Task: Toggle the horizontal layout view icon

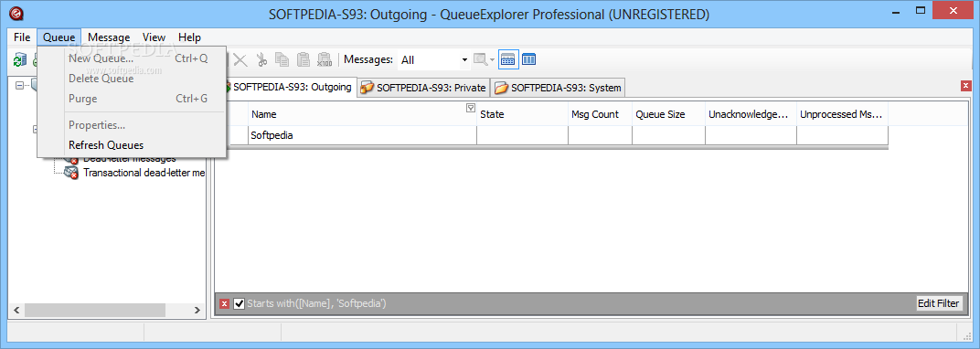Action: pos(507,60)
